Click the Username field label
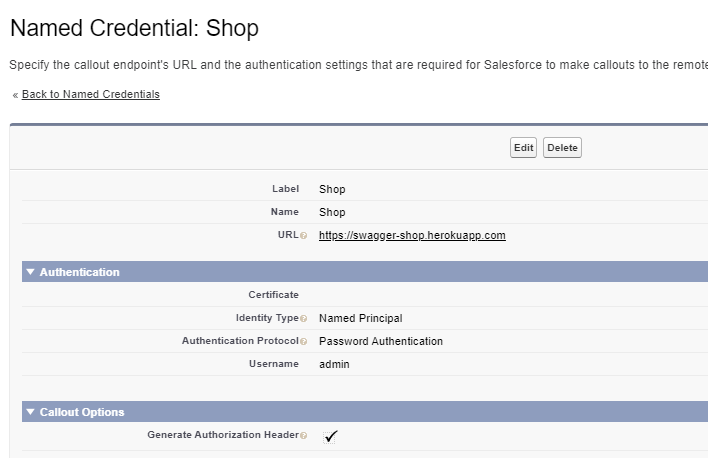 pos(273,364)
